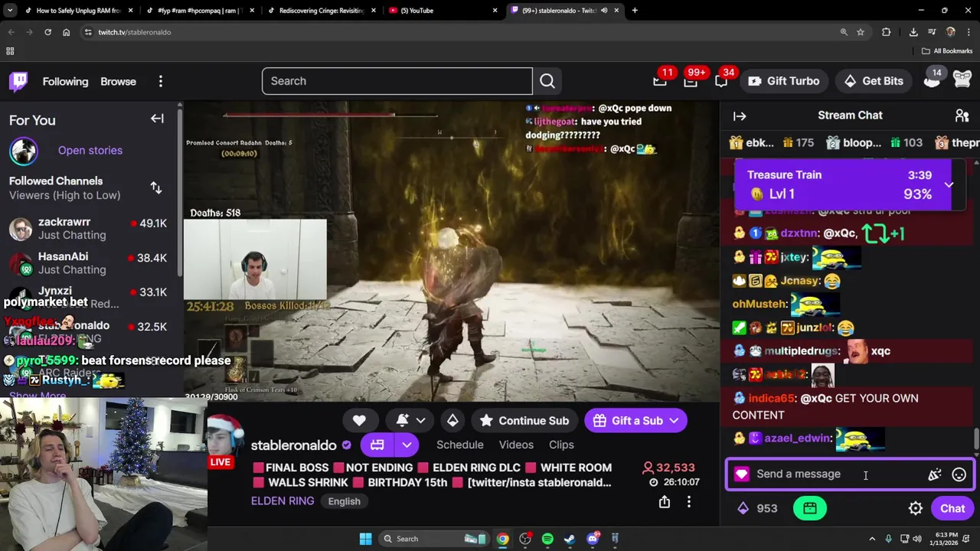Click the celebration party icon in chat box

click(935, 474)
